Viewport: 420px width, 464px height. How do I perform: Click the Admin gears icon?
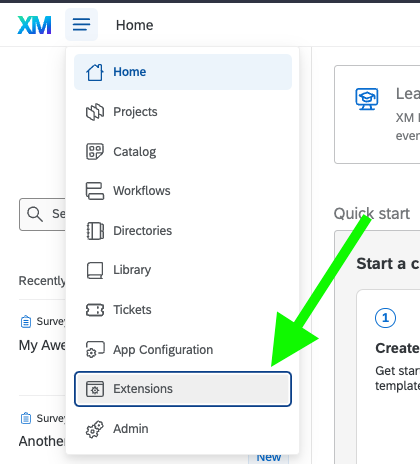pos(95,429)
